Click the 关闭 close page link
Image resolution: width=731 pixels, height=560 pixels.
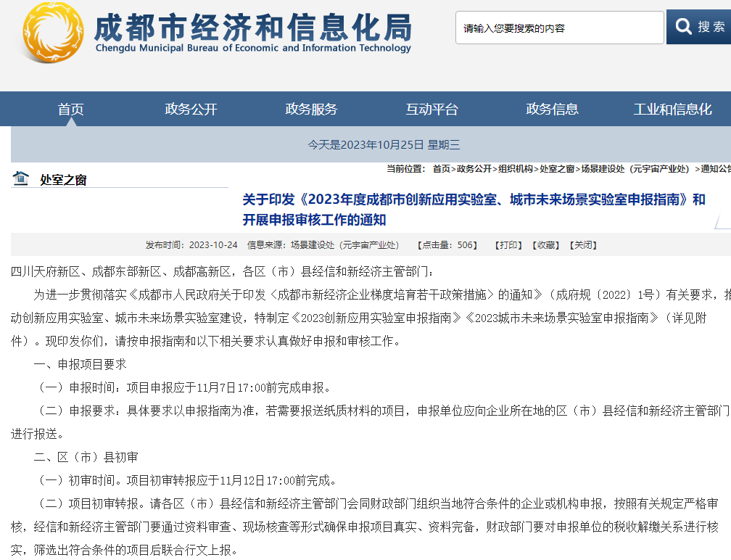583,245
